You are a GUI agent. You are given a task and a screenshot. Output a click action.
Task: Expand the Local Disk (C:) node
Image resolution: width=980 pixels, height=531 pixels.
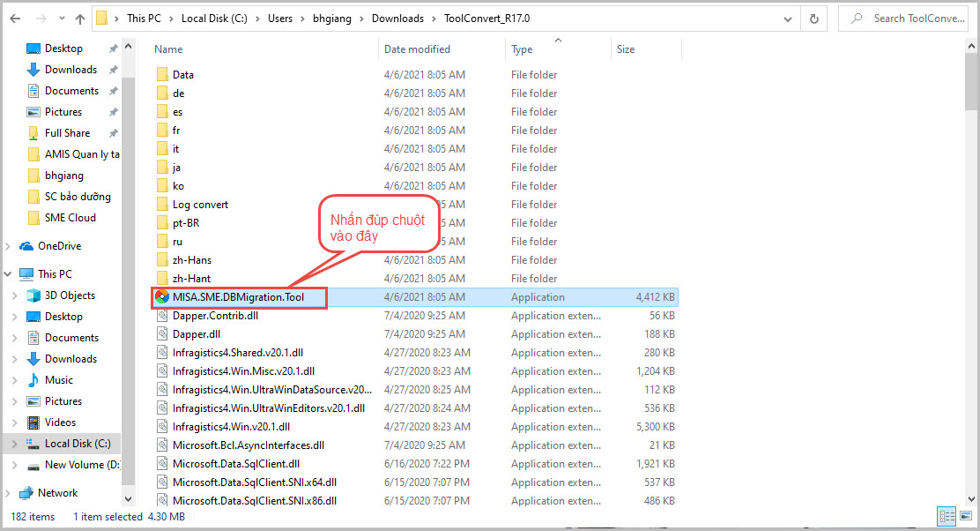15,444
